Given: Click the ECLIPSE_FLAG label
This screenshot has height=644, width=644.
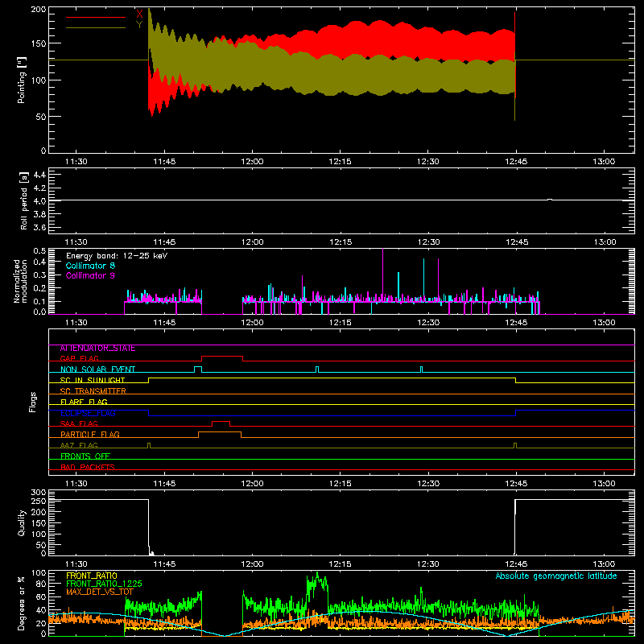Looking at the screenshot, I should (88, 413).
